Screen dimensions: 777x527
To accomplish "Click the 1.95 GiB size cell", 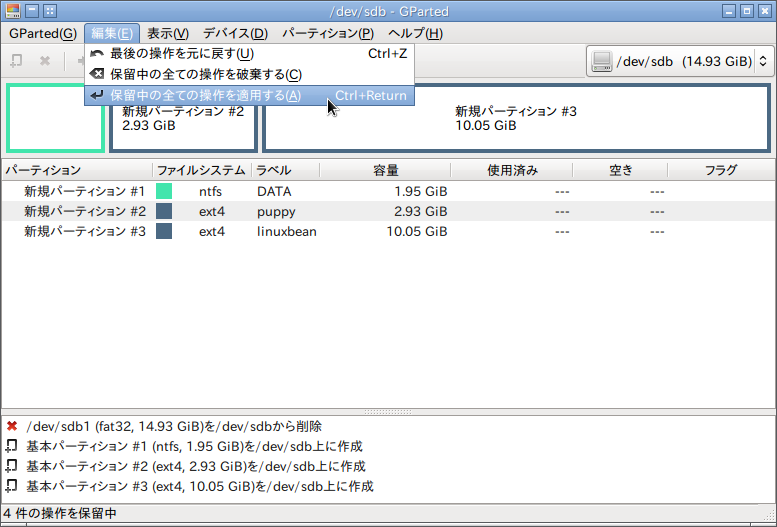I will click(421, 191).
